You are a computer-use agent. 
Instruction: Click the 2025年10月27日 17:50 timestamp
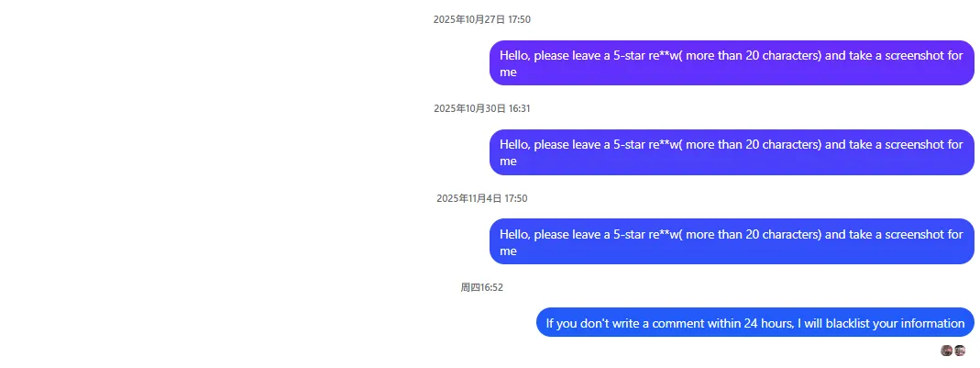click(482, 19)
